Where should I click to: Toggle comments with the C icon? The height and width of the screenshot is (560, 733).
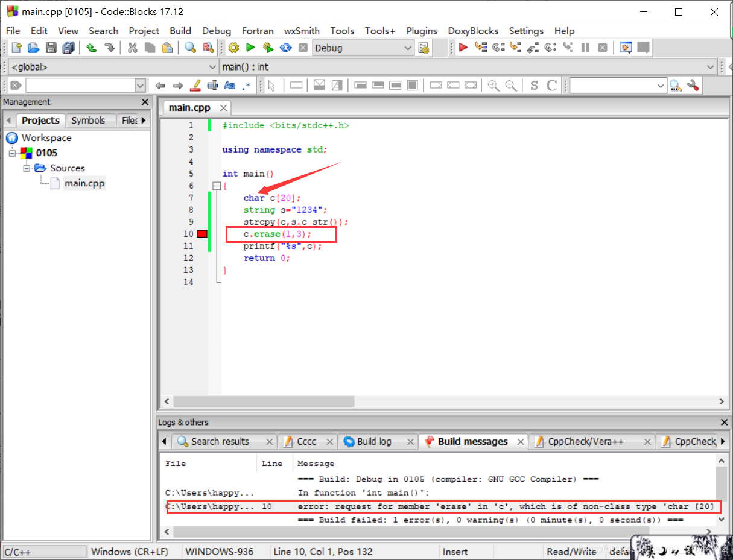click(x=551, y=86)
